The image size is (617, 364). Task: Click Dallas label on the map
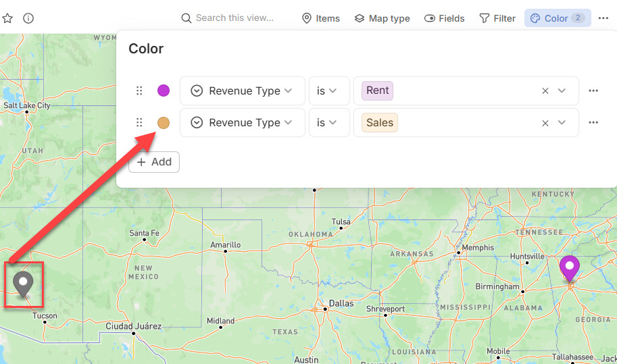click(x=341, y=303)
